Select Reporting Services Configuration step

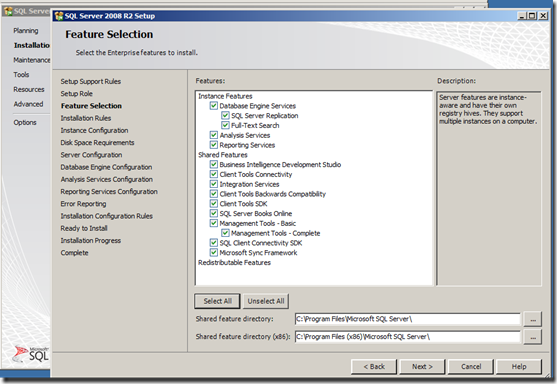pos(109,191)
